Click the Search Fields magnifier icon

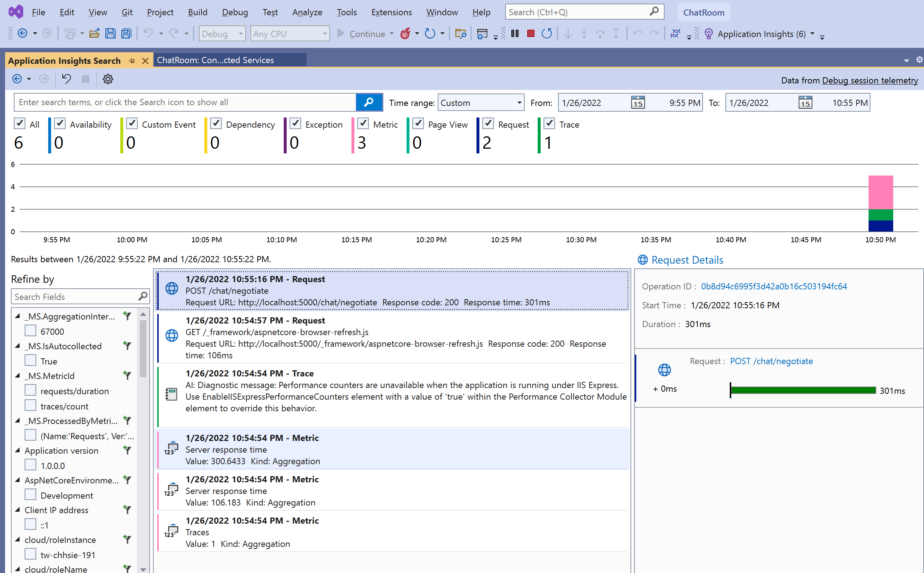pos(143,296)
